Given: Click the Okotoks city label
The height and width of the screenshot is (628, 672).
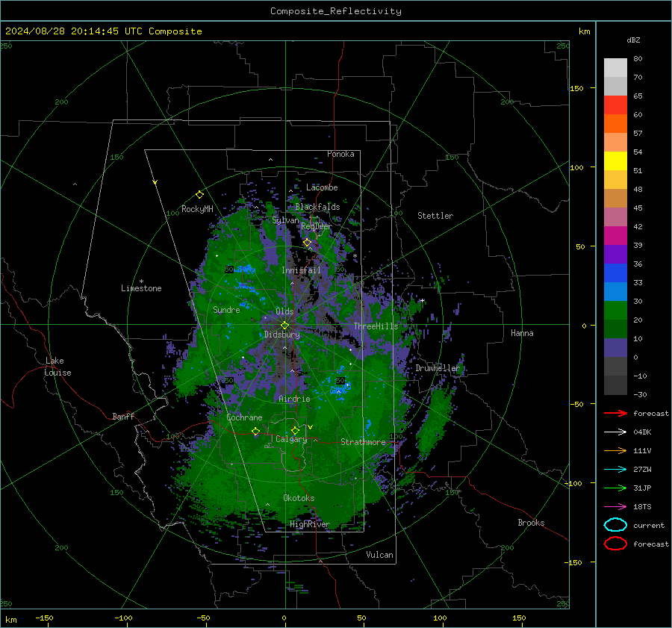Looking at the screenshot, I should click(x=299, y=498).
